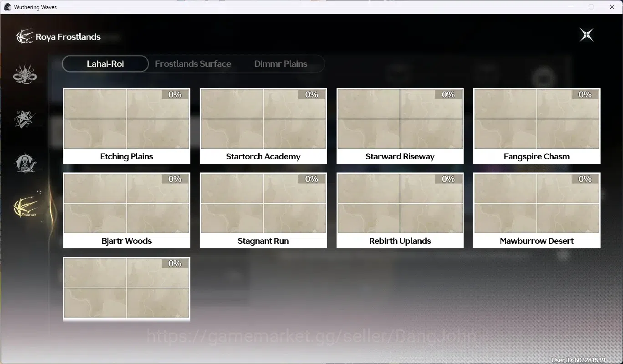Click the 0% badge on Fangspire Chasm
Screen dimensions: 623x364
pos(585,95)
